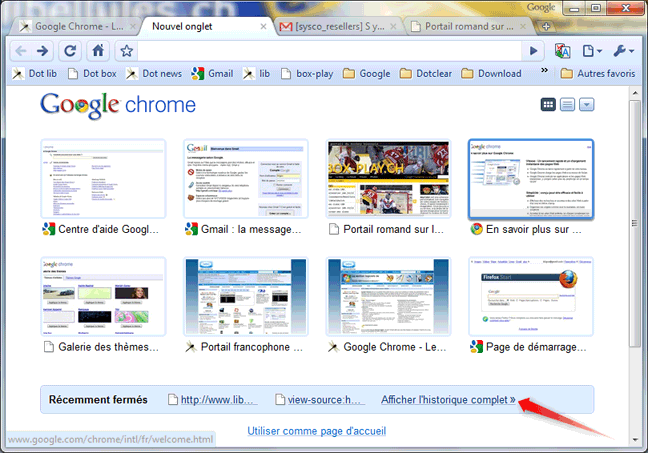The image size is (648, 453).
Task: Open the Dot news bookmark
Action: click(x=154, y=74)
